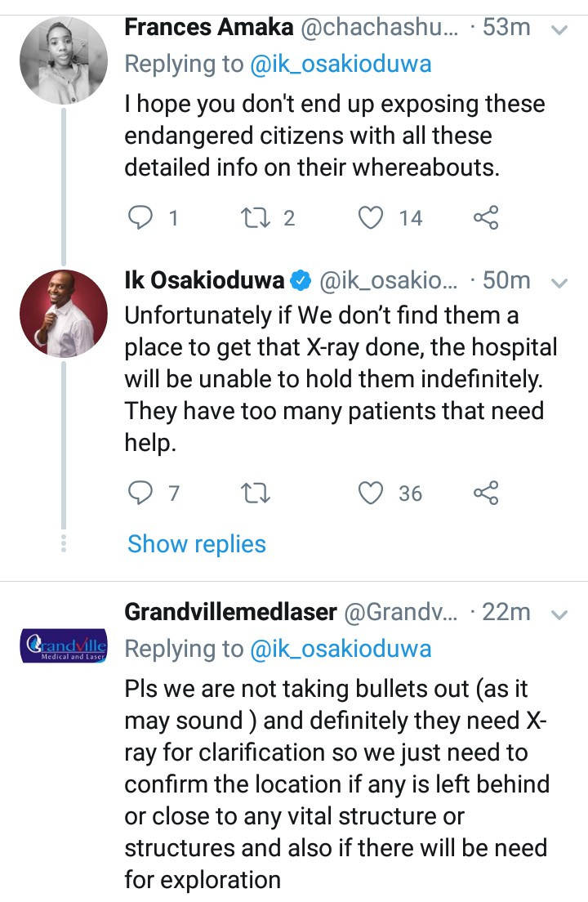This screenshot has height=902, width=588.
Task: Open Grandville Medical and Laser logo avatar
Action: [63, 645]
